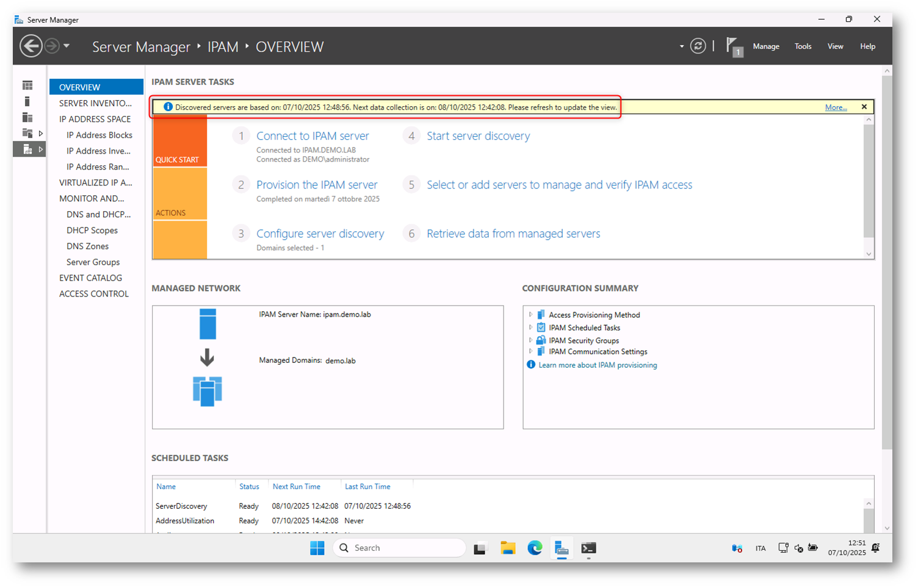Viewport: 918px width, 588px height.
Task: Open the Tools menu
Action: pyautogui.click(x=803, y=46)
